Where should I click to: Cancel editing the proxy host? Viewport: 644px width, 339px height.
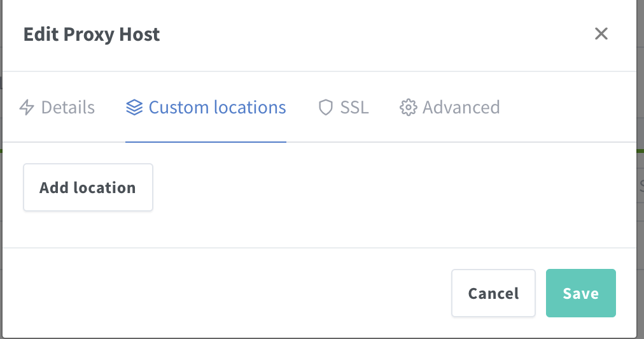click(x=493, y=293)
